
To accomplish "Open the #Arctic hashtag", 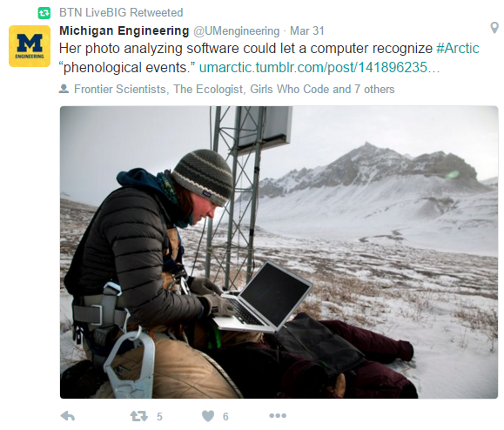I will coord(457,49).
